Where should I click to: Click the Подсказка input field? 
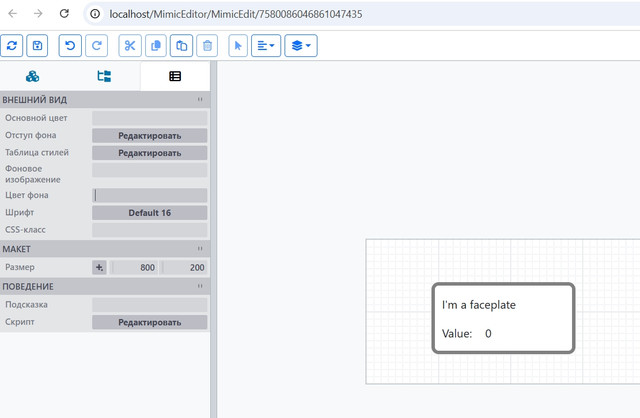pos(149,305)
